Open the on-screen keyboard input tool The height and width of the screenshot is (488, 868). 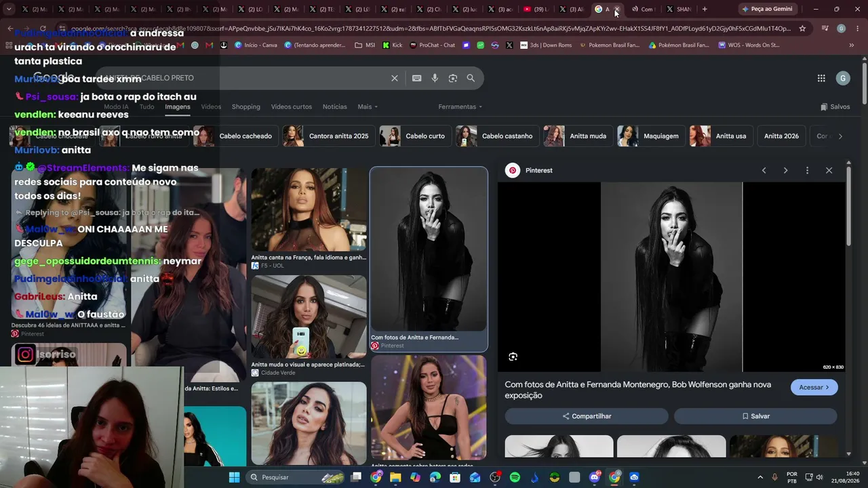tap(417, 78)
